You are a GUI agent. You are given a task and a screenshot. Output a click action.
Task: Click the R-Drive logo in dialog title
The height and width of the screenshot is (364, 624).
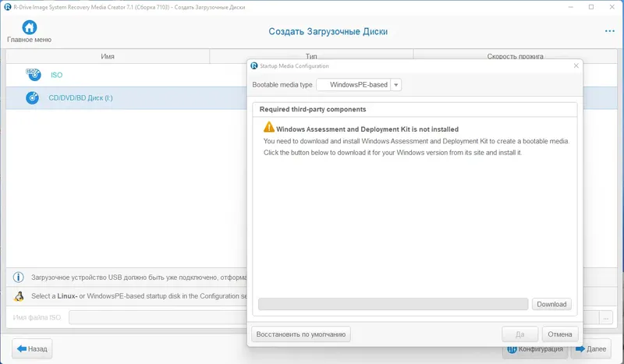point(254,66)
